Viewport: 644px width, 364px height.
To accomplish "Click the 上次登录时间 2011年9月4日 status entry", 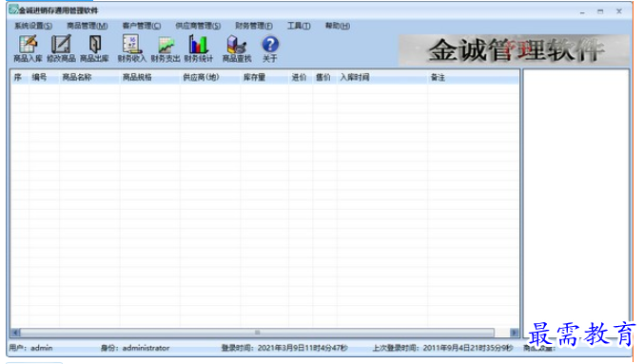I will 442,348.
